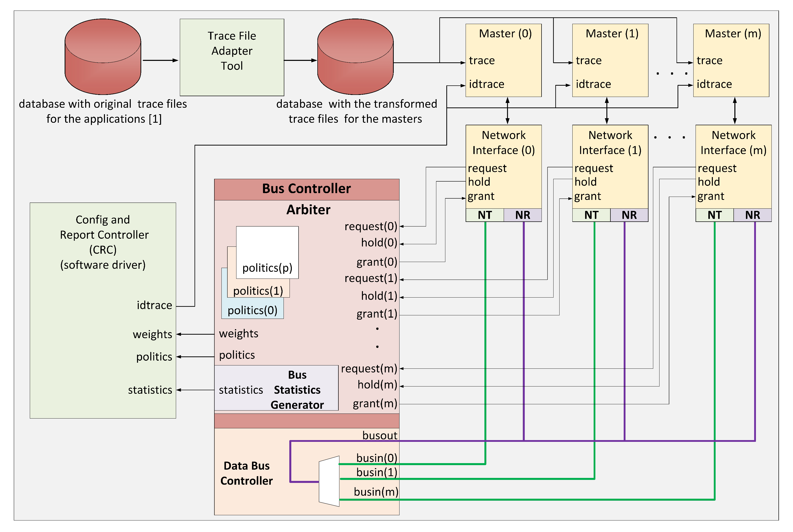
Task: Click the original trace files database cylinder
Action: point(102,57)
